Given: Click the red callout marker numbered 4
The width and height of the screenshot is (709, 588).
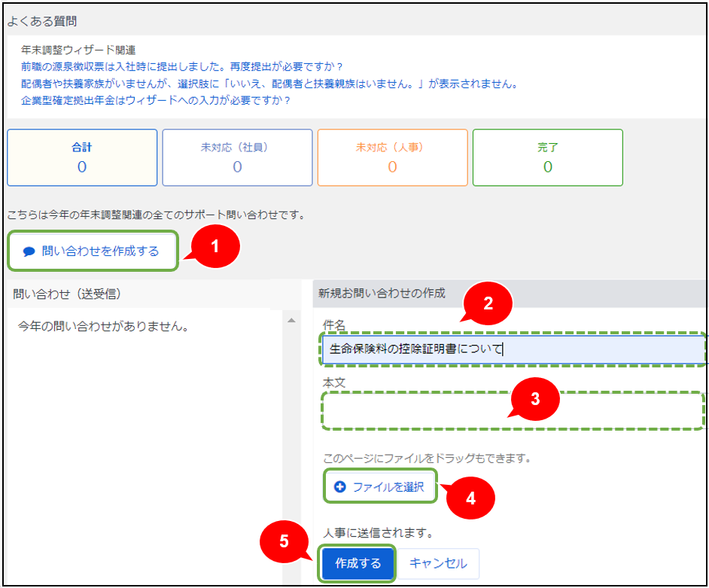Looking at the screenshot, I should [x=470, y=497].
